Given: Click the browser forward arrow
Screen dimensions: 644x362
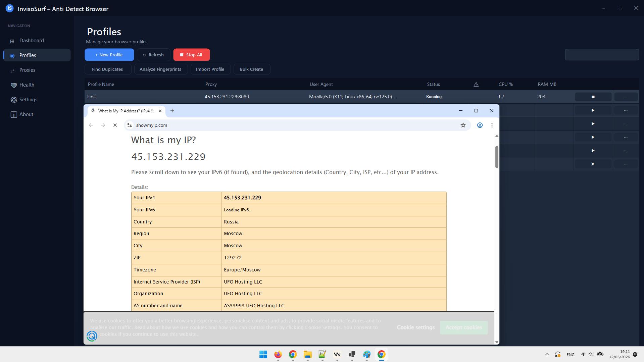Looking at the screenshot, I should click(103, 125).
